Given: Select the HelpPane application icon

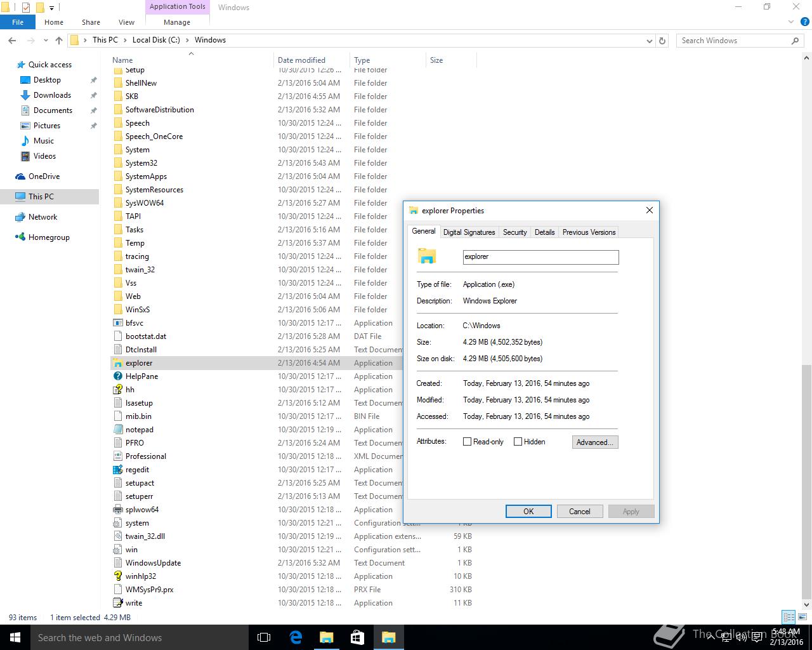Looking at the screenshot, I should pos(117,376).
